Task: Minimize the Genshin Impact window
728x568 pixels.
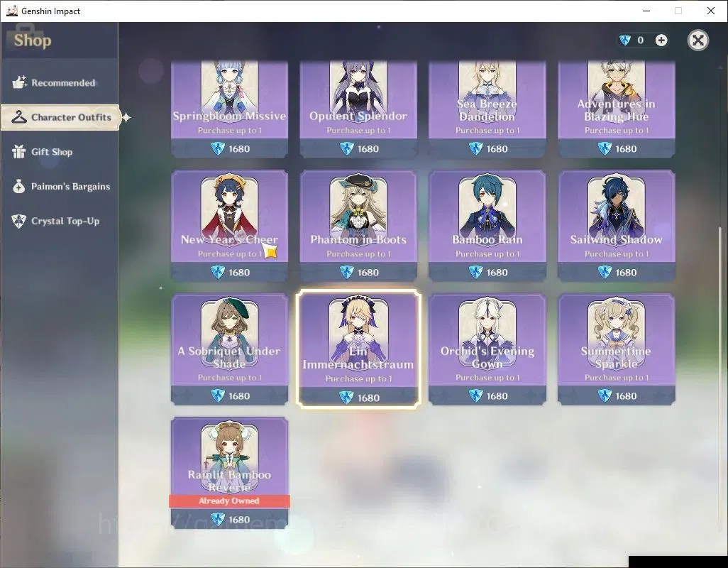Action: [646, 11]
